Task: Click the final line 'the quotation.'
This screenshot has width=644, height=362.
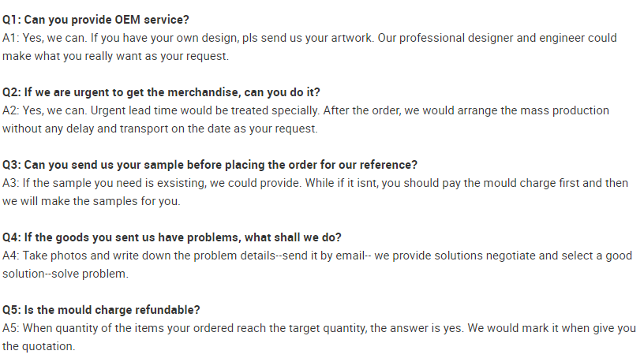Action: [x=39, y=346]
